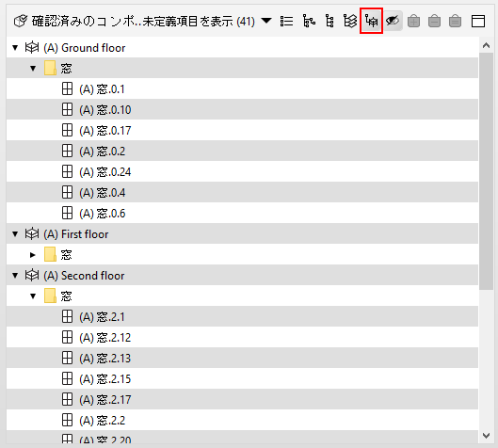This screenshot has width=498, height=448.
Task: Click the window icon beside (A) 窓.0.17
Action: [67, 130]
